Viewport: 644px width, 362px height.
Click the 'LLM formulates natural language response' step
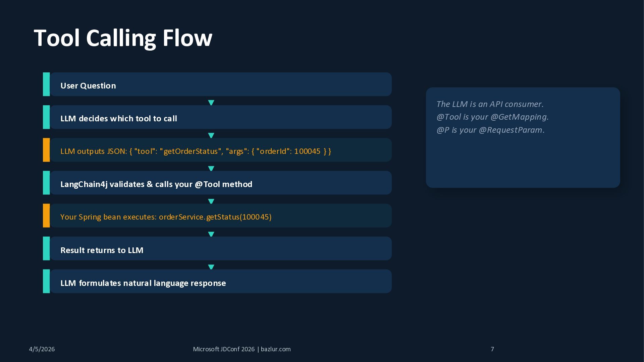tap(143, 283)
